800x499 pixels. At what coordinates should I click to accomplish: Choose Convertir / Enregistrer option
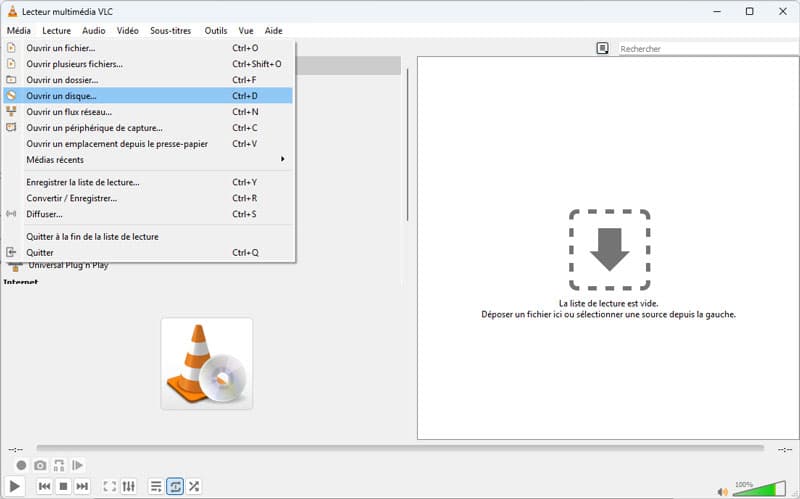(71, 198)
